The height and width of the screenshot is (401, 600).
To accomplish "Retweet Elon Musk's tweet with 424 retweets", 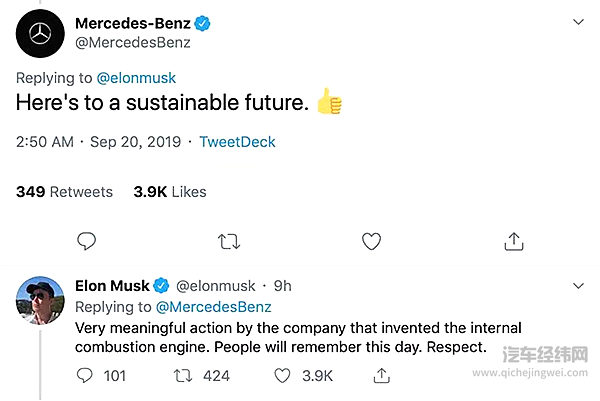I will coord(182,376).
